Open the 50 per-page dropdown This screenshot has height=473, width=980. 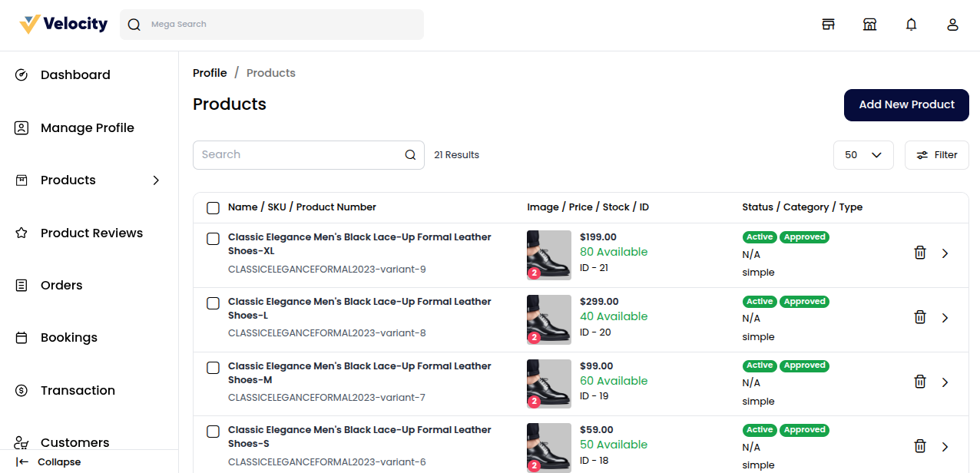tap(862, 155)
